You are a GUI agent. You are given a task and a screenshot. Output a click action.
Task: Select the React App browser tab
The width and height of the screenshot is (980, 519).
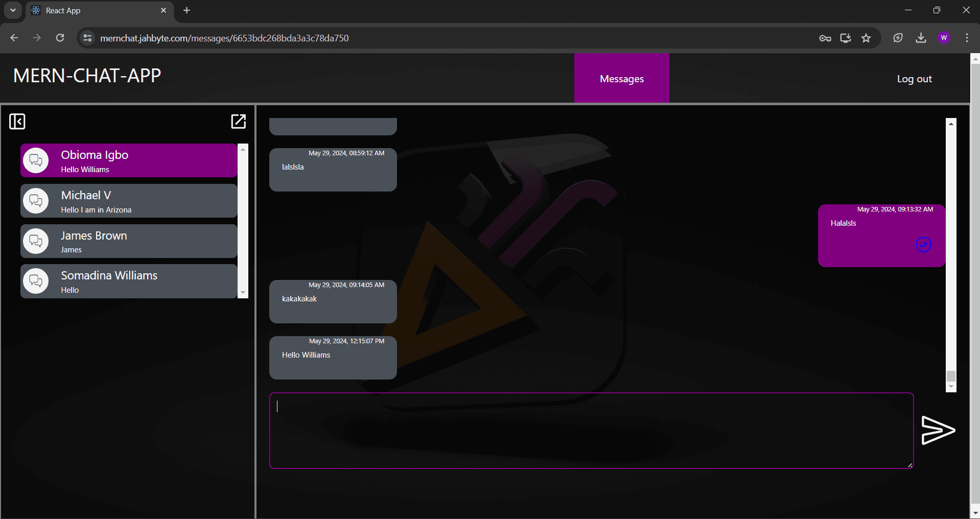click(x=99, y=10)
